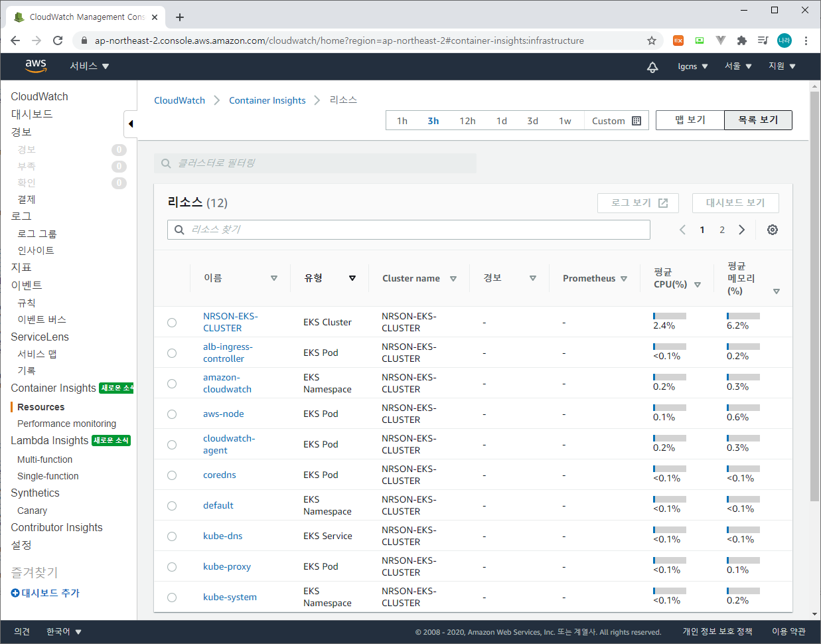Sort by 유형 column arrow

coord(352,278)
